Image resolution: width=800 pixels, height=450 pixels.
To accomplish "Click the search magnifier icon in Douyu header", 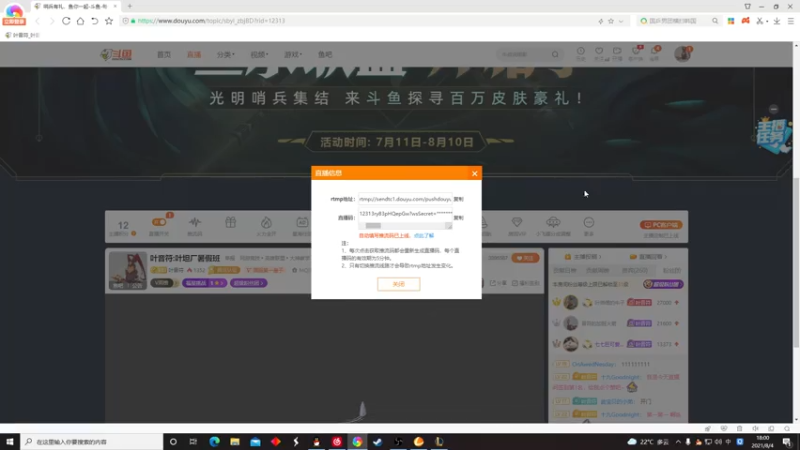I will coord(555,55).
